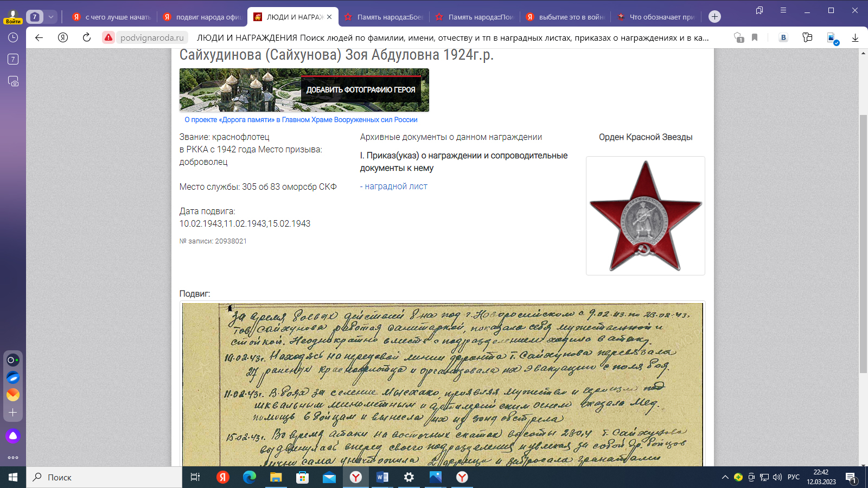Image resolution: width=868 pixels, height=488 pixels.
Task: Open the sidebar tabs icon showing 7
Action: pos(13,59)
